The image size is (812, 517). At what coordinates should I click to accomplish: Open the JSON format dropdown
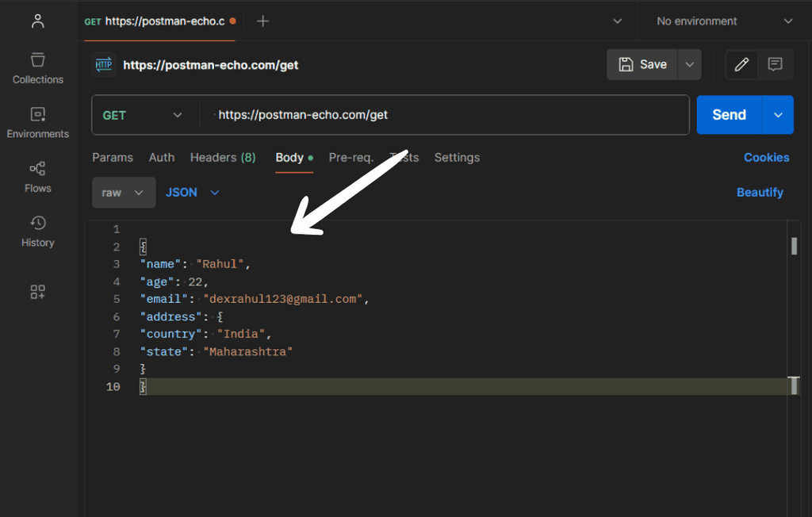pyautogui.click(x=192, y=193)
